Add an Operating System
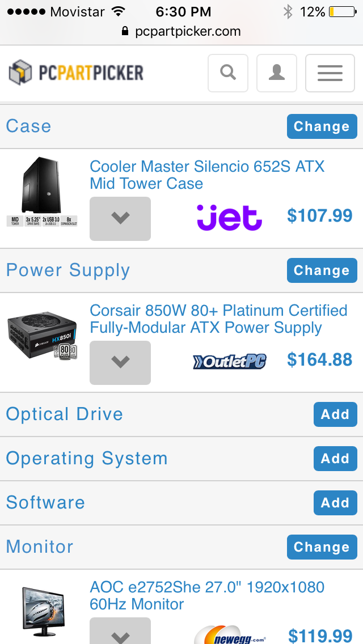This screenshot has height=644, width=363. click(335, 459)
